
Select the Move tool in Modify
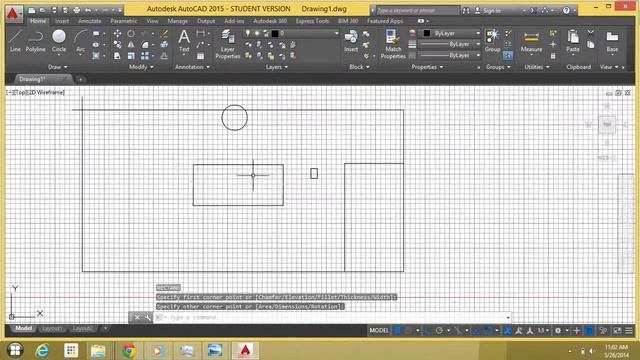coord(118,33)
